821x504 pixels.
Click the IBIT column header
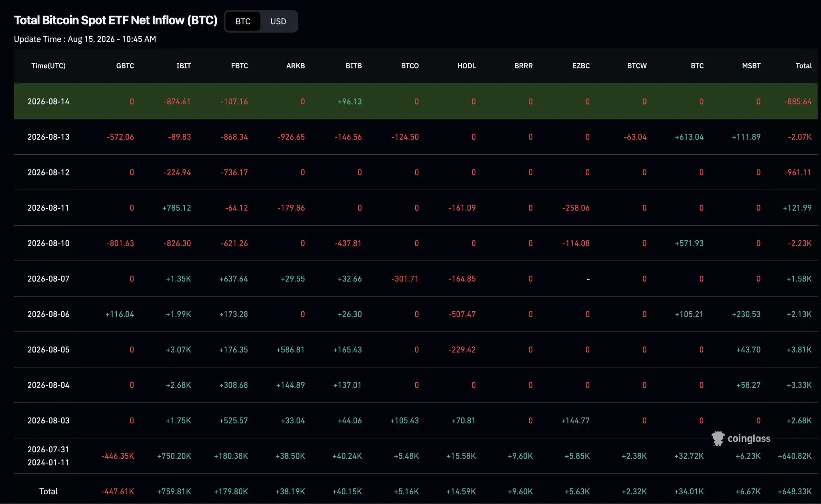pyautogui.click(x=184, y=66)
